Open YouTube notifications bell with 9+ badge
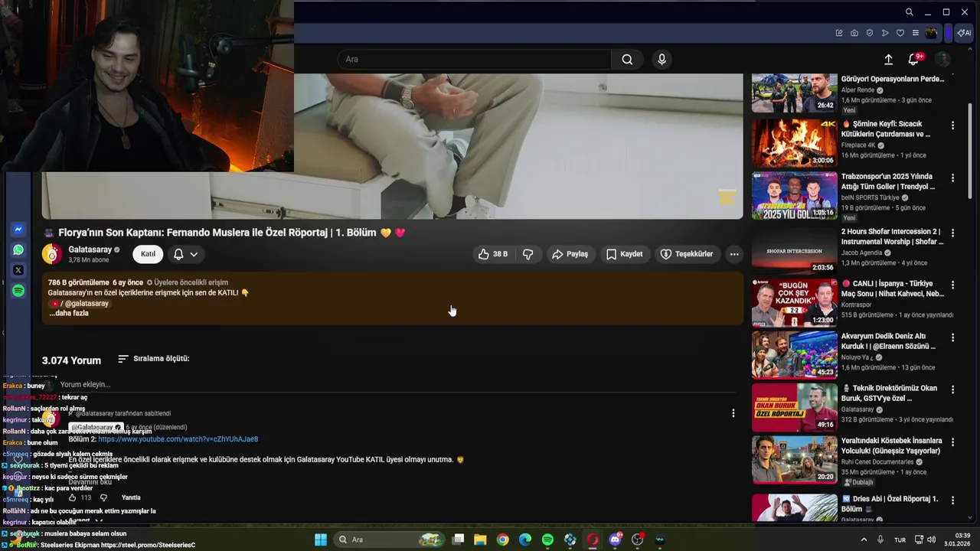980x551 pixels. click(914, 59)
